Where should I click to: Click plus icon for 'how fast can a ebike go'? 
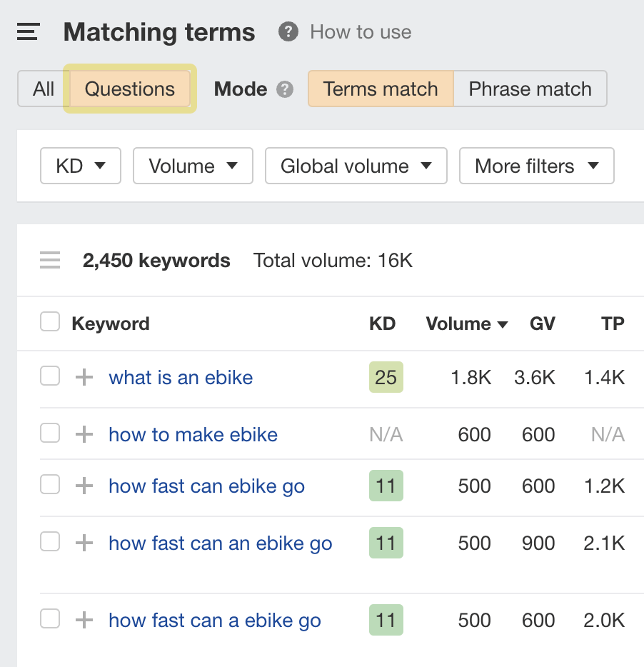84,620
